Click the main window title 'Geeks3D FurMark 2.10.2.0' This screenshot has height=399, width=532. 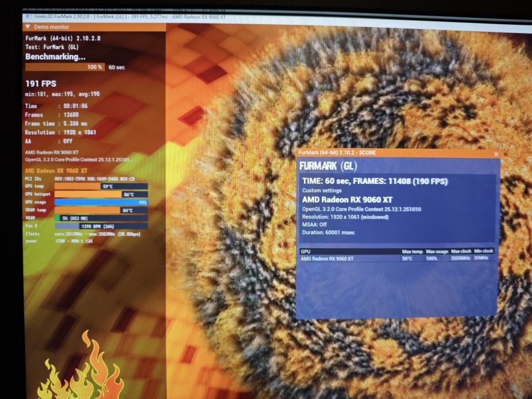pyautogui.click(x=62, y=16)
